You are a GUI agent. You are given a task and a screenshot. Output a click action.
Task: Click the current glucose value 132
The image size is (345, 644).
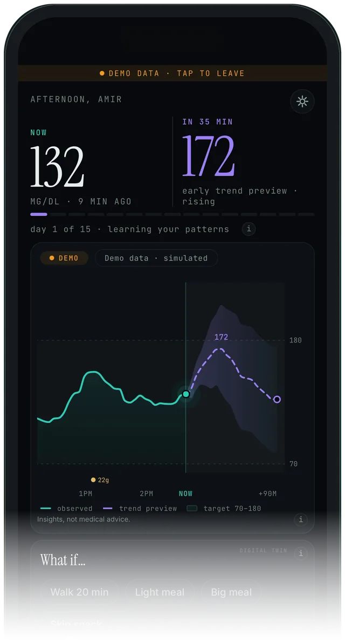(58, 166)
